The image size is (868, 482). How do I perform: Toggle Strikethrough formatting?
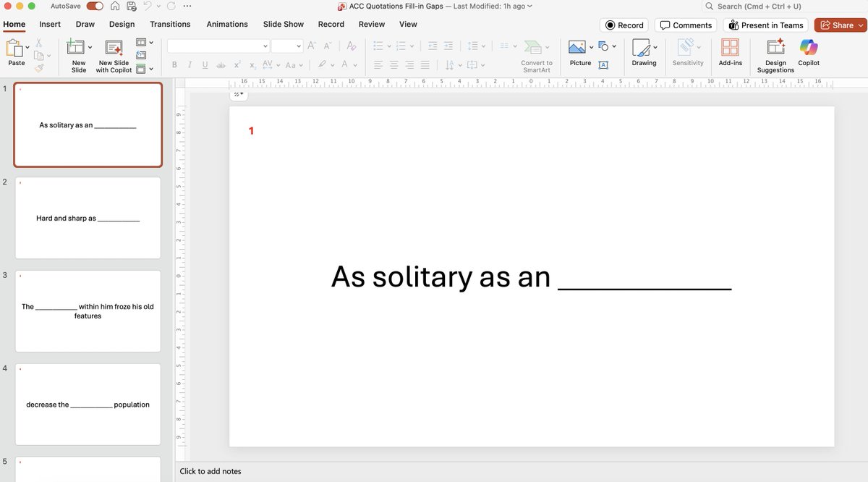pyautogui.click(x=221, y=65)
